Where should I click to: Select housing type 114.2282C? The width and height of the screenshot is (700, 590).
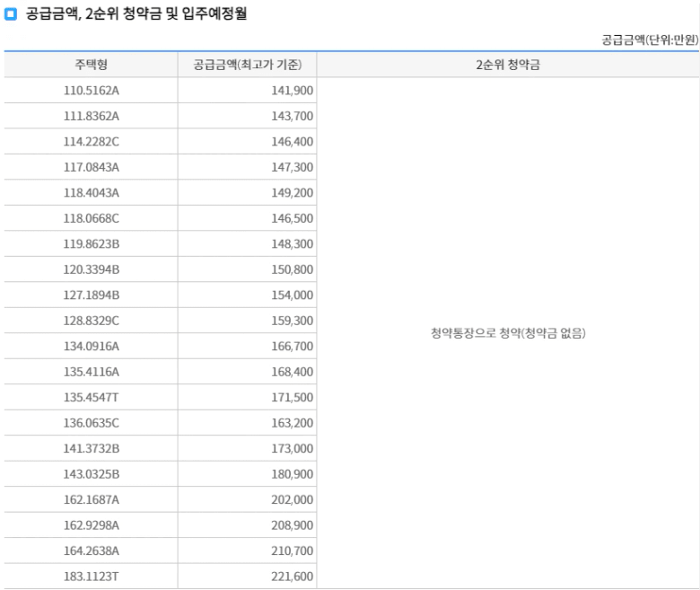[x=91, y=142]
